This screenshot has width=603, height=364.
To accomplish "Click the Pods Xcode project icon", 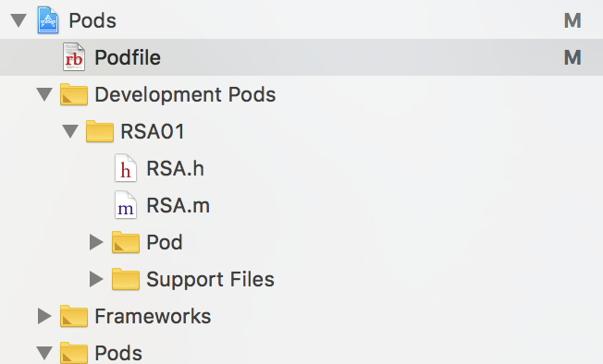I will coord(48,20).
